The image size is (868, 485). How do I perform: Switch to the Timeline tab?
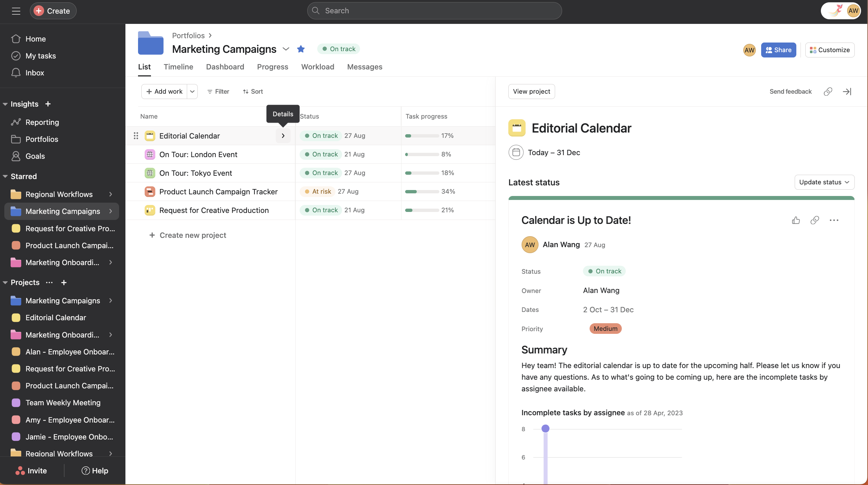tap(178, 67)
